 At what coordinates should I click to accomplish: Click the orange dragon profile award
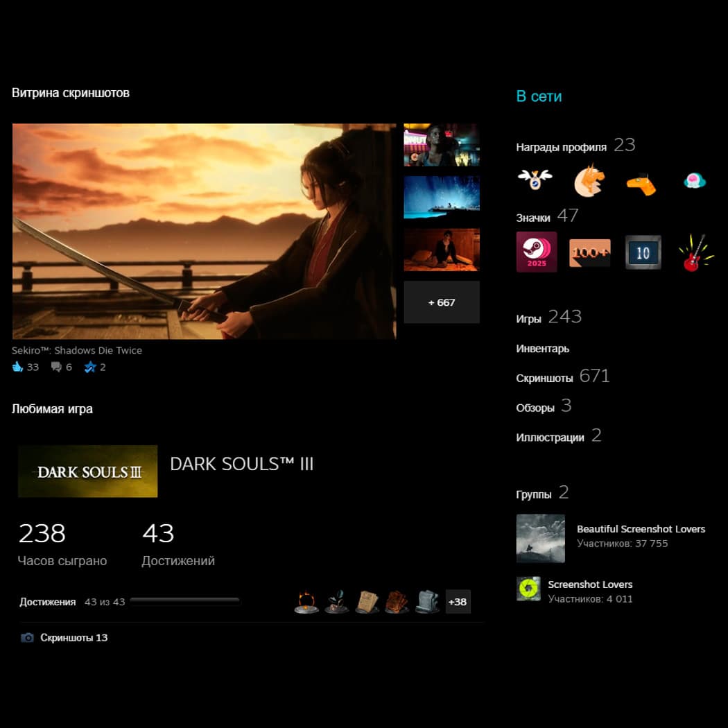click(589, 181)
